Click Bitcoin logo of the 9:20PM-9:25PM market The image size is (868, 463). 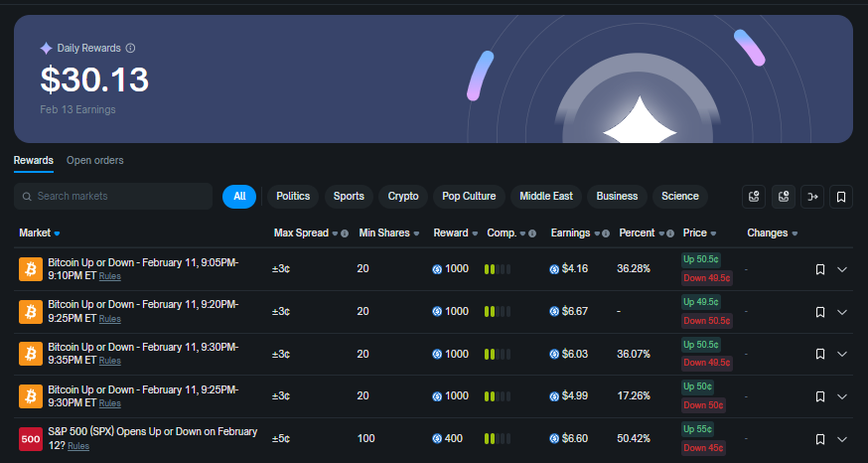tap(31, 312)
